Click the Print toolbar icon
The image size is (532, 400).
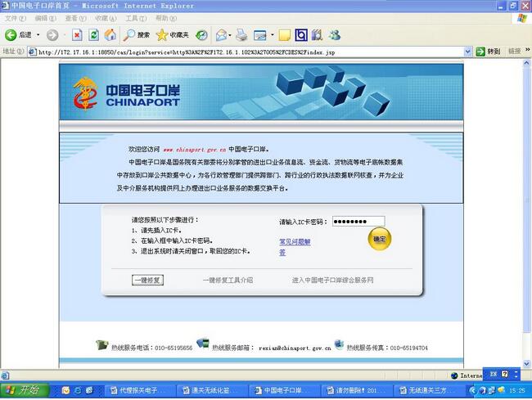[241, 35]
